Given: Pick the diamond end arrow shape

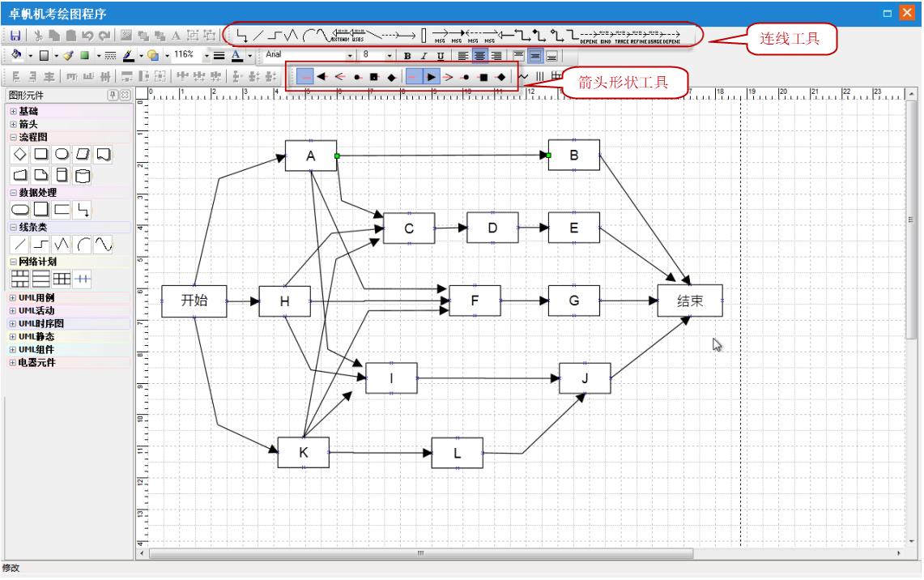Looking at the screenshot, I should 501,77.
